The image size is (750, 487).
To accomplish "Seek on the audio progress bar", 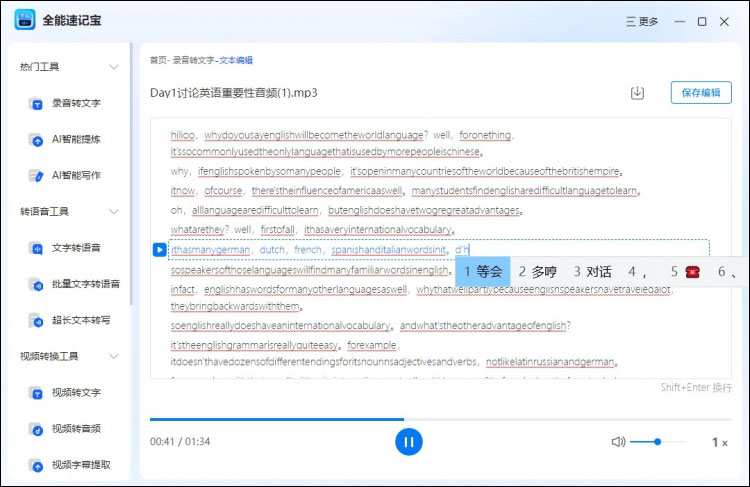I will 441,419.
